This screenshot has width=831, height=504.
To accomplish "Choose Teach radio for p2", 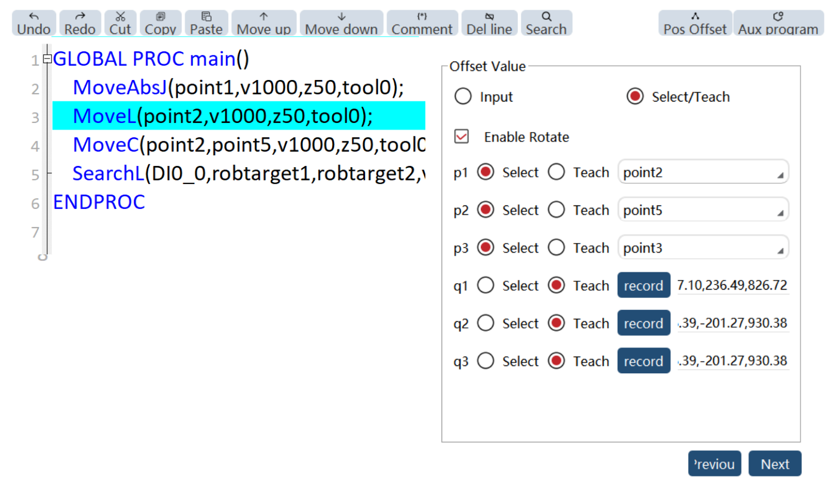I will (x=557, y=210).
